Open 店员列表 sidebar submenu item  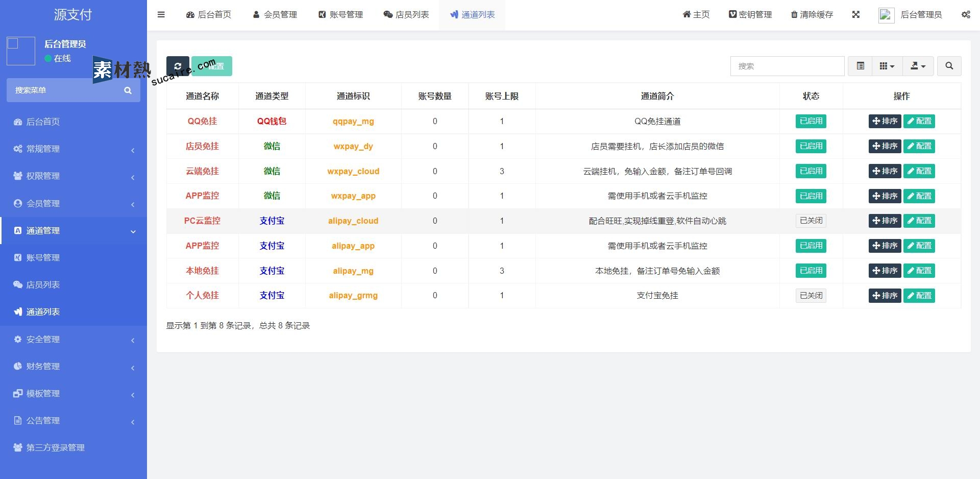click(73, 284)
